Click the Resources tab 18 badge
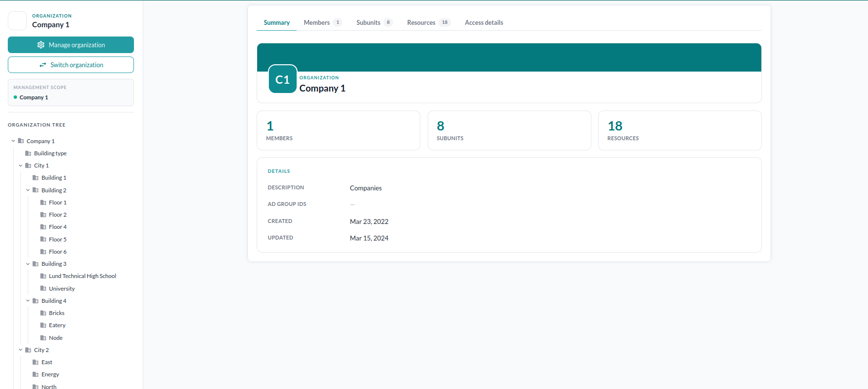The width and height of the screenshot is (868, 389). [445, 22]
